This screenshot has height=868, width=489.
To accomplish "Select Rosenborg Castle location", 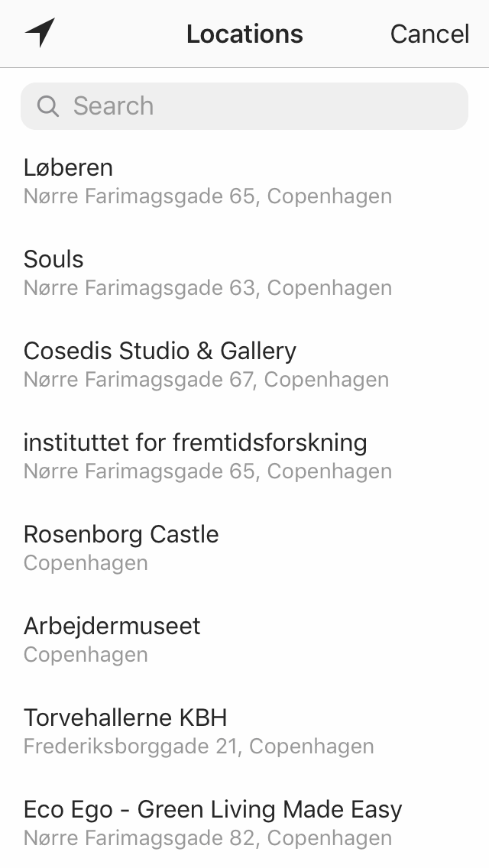I will click(x=121, y=535).
